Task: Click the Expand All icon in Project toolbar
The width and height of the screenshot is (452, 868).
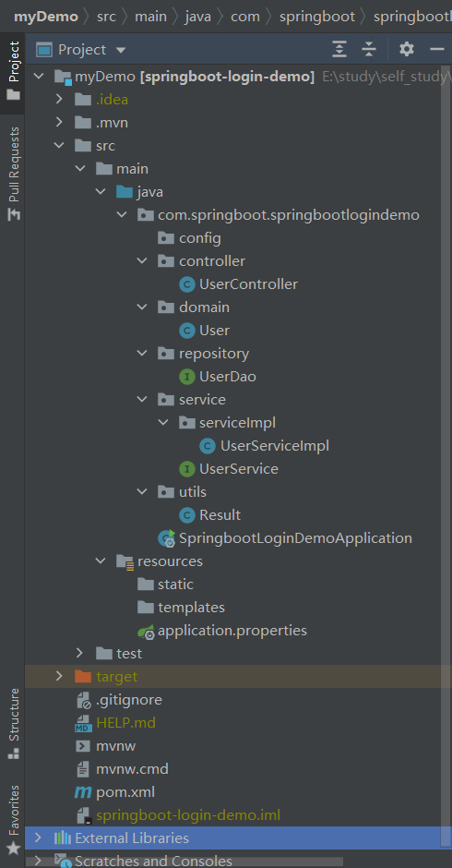Action: tap(339, 50)
